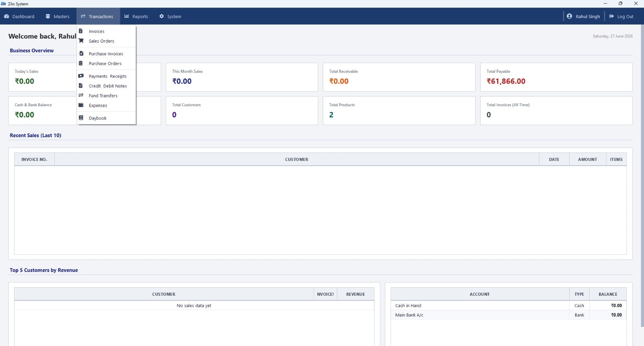Screen dimensions: 644x346
Task: Click the user profile avatar icon
Action: pyautogui.click(x=569, y=16)
